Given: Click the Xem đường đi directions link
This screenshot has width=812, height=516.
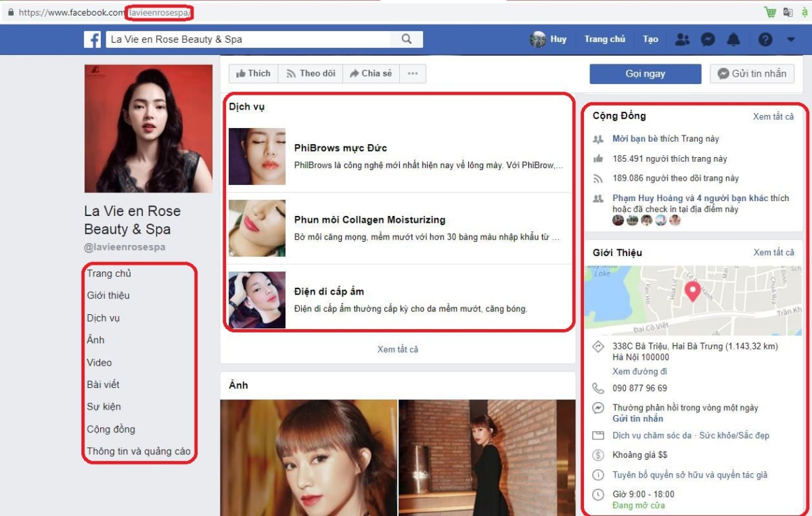Looking at the screenshot, I should (x=640, y=372).
